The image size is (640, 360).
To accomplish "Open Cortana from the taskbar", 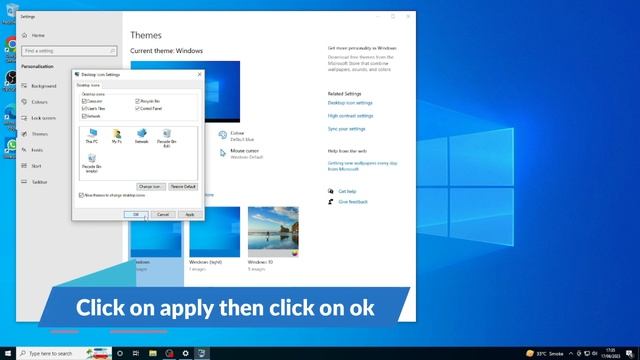I will [x=120, y=353].
